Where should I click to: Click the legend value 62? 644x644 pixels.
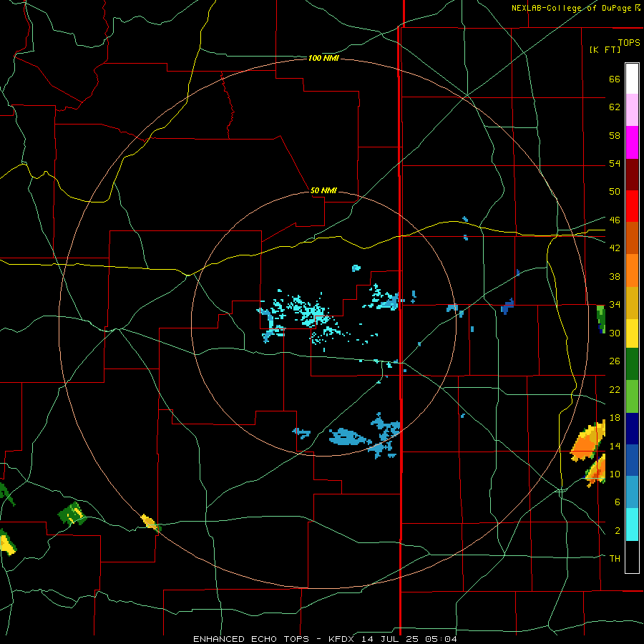615,107
